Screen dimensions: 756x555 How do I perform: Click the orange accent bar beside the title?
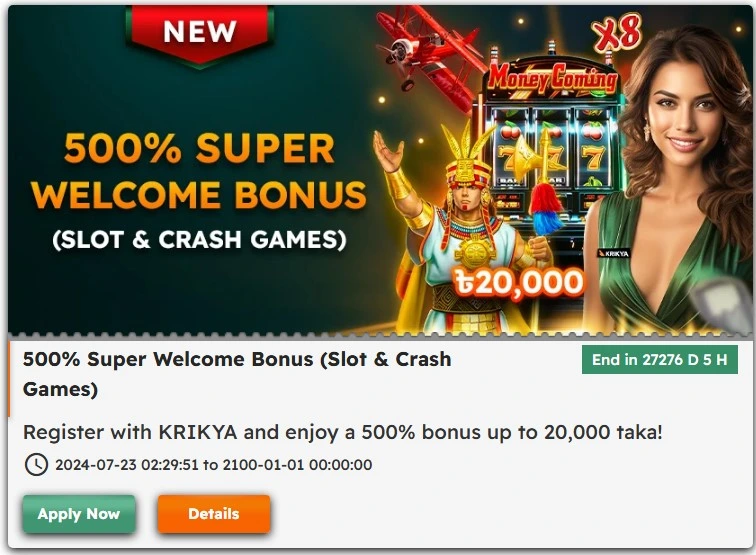pyautogui.click(x=9, y=379)
